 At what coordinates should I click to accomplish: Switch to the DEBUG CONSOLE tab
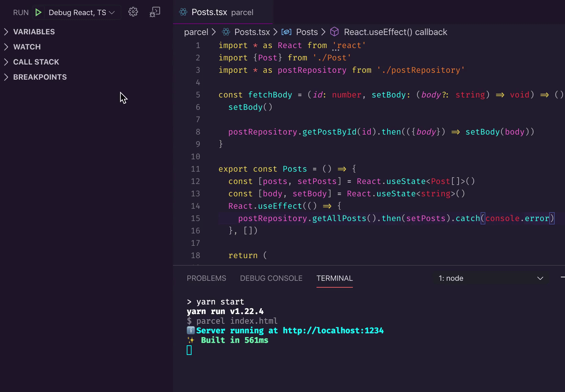[271, 278]
